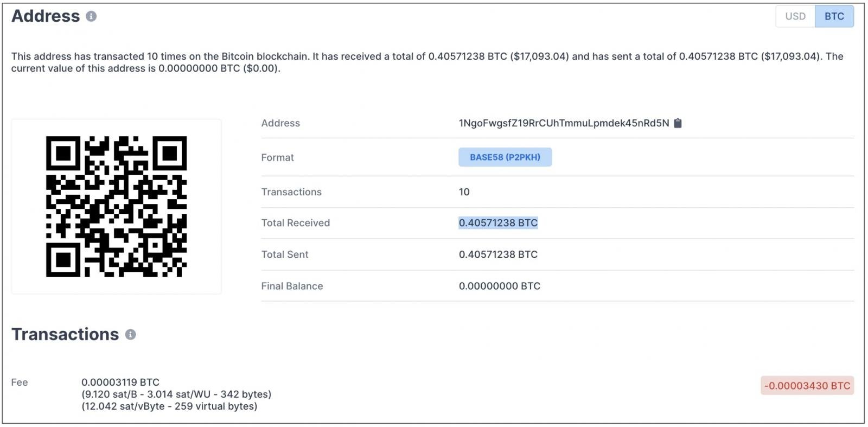
Task: Click the 12.042 sat/vByte fee detail line
Action: coord(169,406)
